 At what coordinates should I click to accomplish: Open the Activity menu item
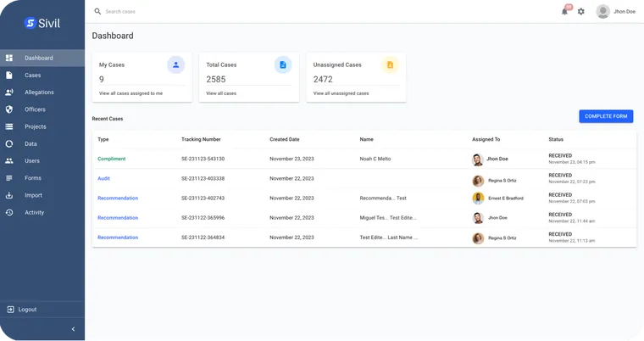click(42, 213)
